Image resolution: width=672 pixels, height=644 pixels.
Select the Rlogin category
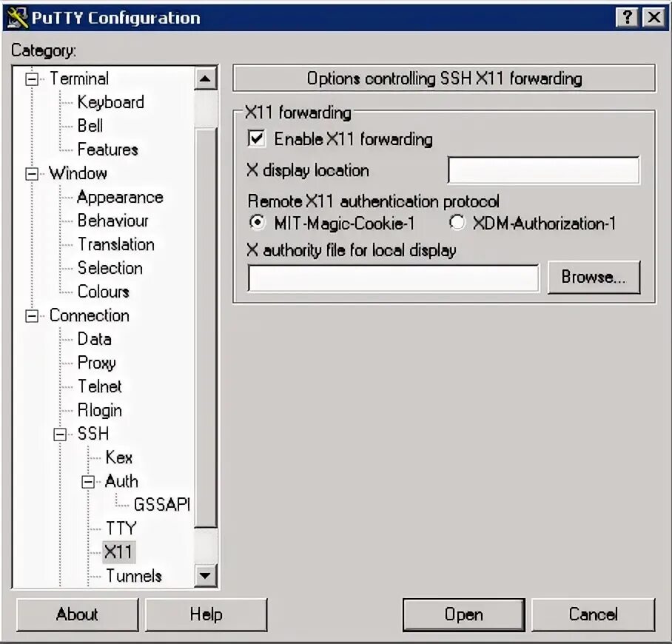click(99, 411)
